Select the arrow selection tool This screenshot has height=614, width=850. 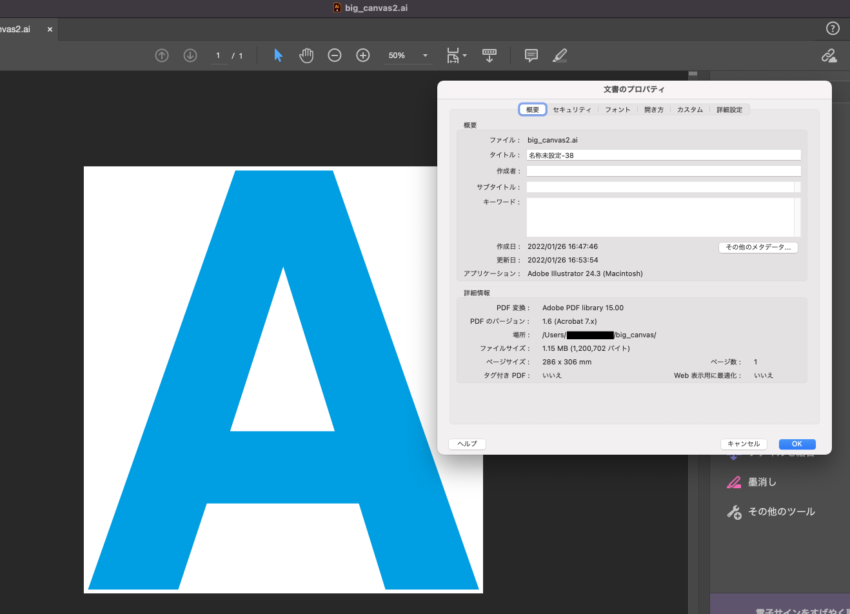278,56
